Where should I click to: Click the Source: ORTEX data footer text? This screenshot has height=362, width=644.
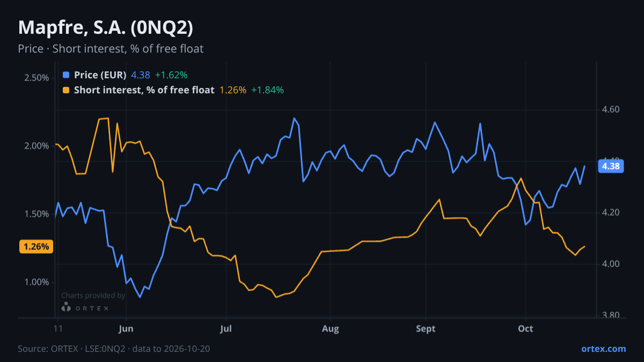pos(114,349)
